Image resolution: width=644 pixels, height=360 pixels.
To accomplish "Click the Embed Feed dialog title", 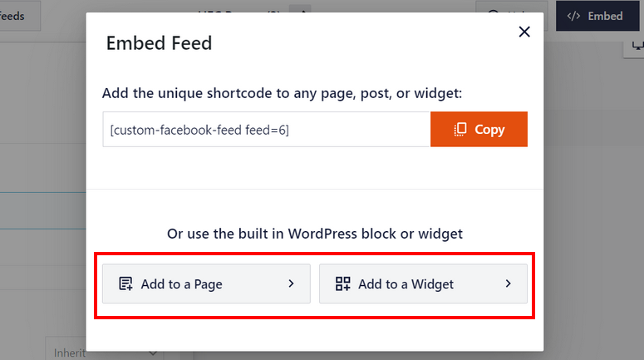I will point(160,43).
